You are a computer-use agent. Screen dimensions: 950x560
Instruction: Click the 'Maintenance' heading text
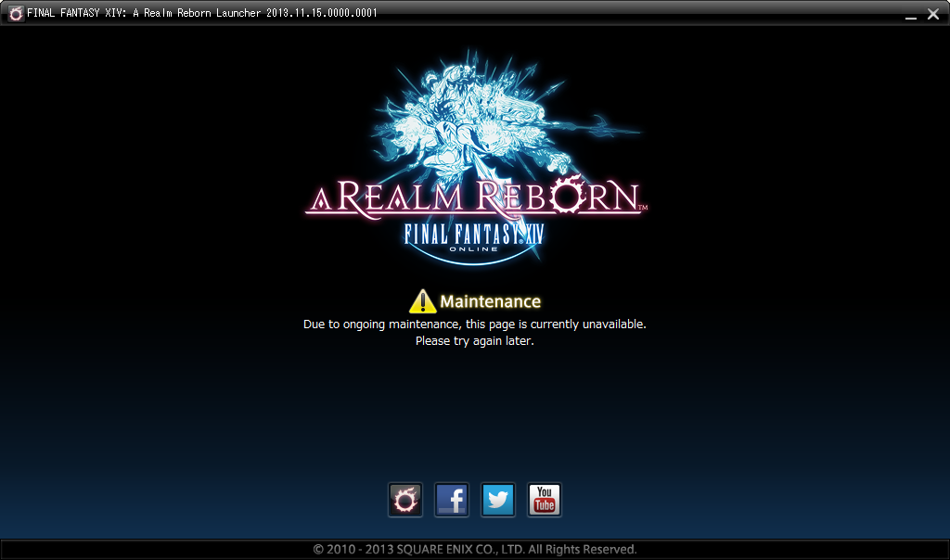[490, 301]
